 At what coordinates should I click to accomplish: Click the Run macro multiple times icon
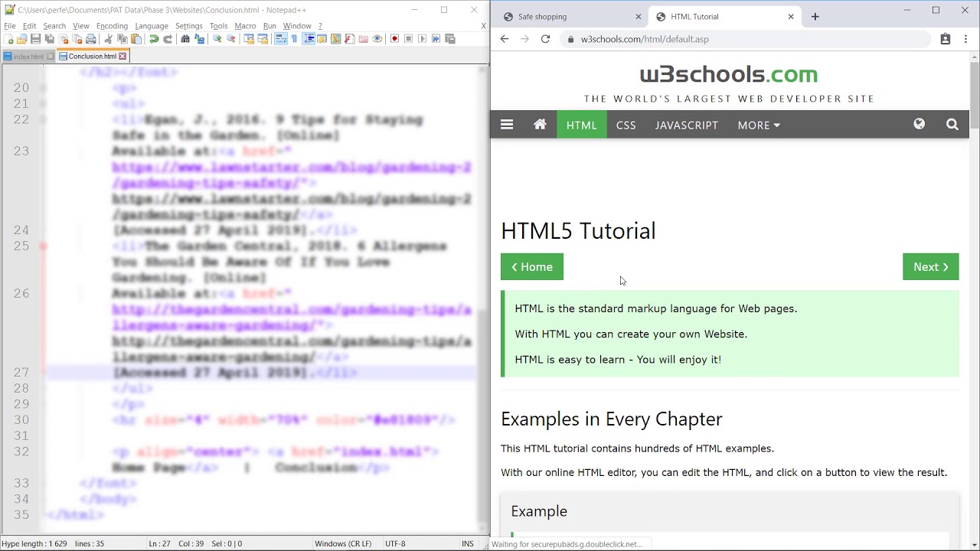436,38
